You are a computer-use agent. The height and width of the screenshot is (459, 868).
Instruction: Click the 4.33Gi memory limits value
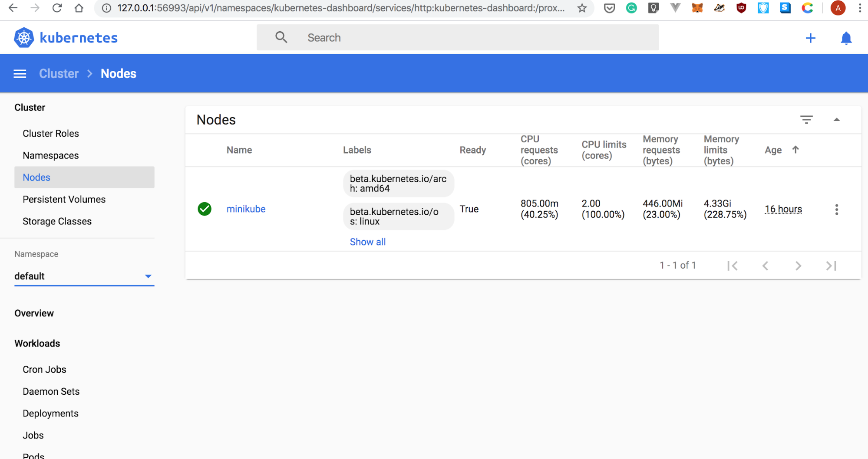point(725,209)
